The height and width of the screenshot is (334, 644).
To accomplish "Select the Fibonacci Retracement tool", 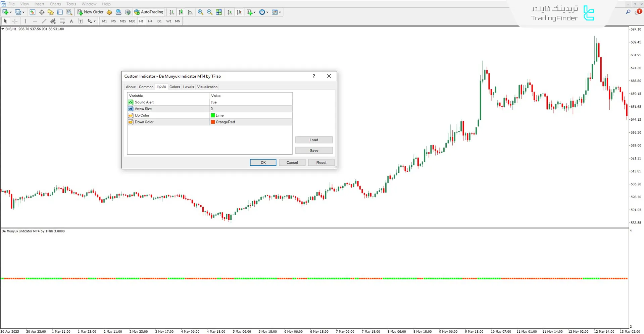I will click(x=62, y=21).
